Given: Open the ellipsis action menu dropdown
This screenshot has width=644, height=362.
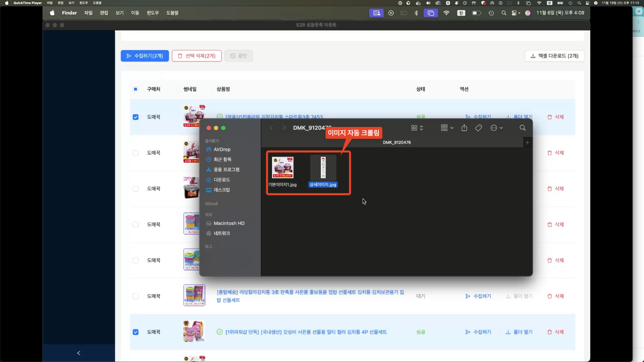Looking at the screenshot, I should click(x=496, y=128).
